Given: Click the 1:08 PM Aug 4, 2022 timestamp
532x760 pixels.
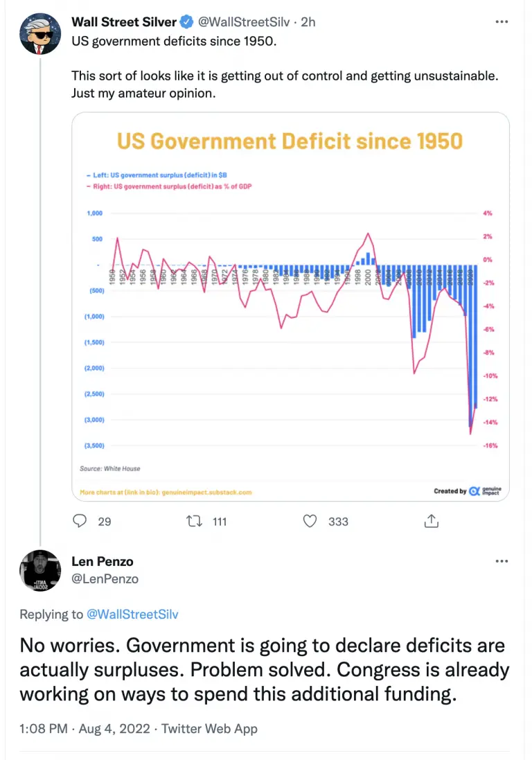Looking at the screenshot, I should (85, 729).
